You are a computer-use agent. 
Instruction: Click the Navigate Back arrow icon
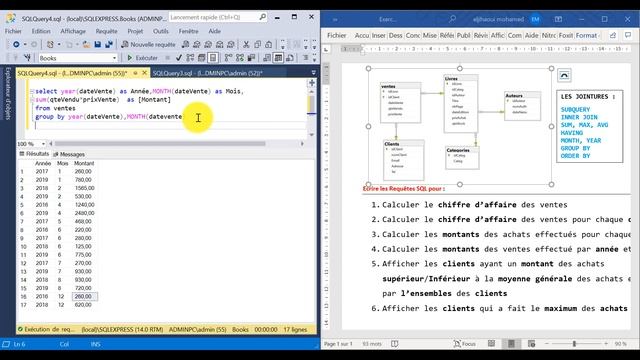[16, 44]
